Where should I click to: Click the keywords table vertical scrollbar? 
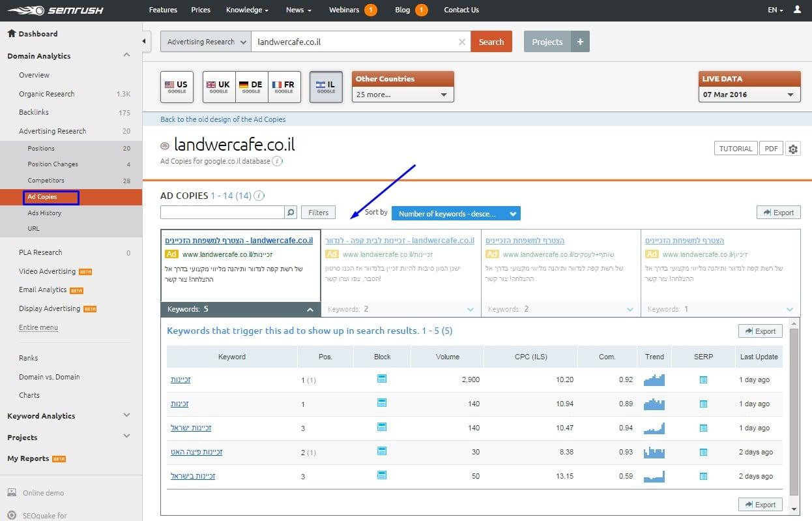point(794,411)
